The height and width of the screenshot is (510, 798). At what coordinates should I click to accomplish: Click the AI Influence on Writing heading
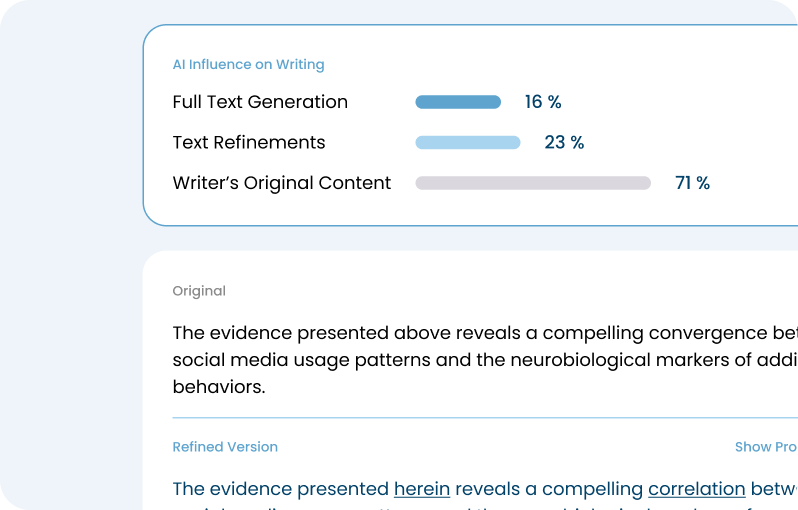click(x=248, y=65)
